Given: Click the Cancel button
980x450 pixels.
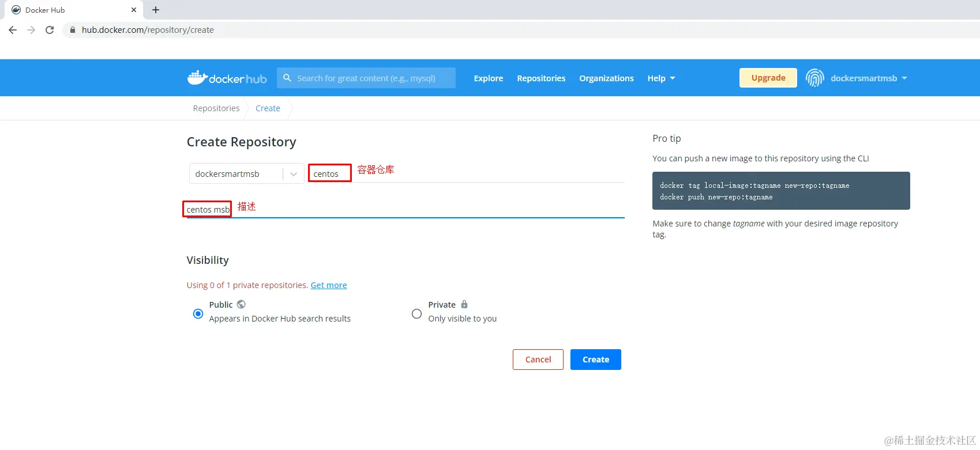Looking at the screenshot, I should (538, 360).
